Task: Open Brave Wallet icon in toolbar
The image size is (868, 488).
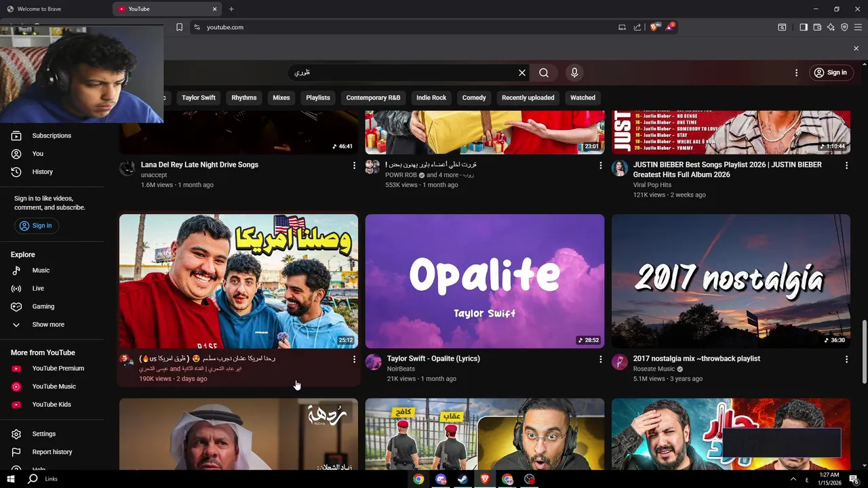Action: [x=817, y=27]
